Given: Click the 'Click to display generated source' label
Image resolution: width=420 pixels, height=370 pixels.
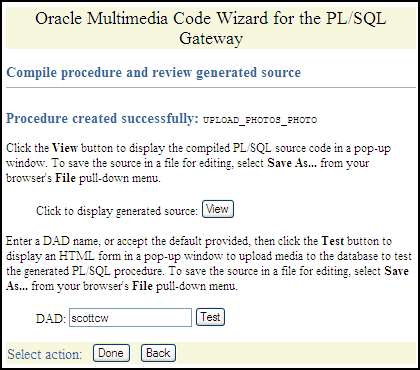Looking at the screenshot, I should (117, 211).
